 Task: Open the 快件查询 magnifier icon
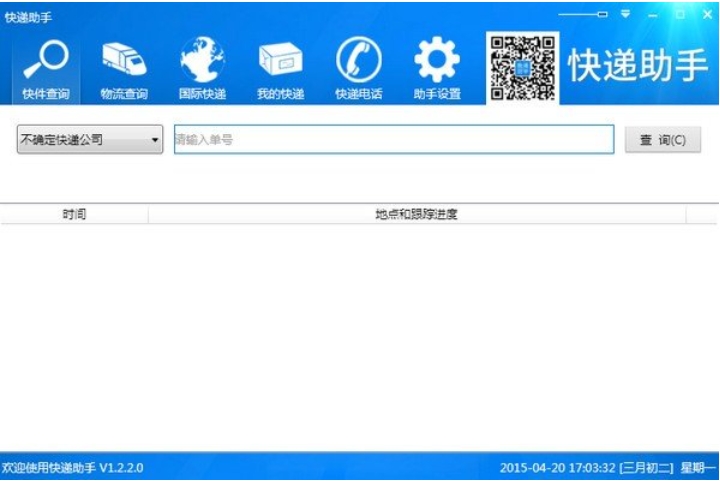tap(45, 67)
